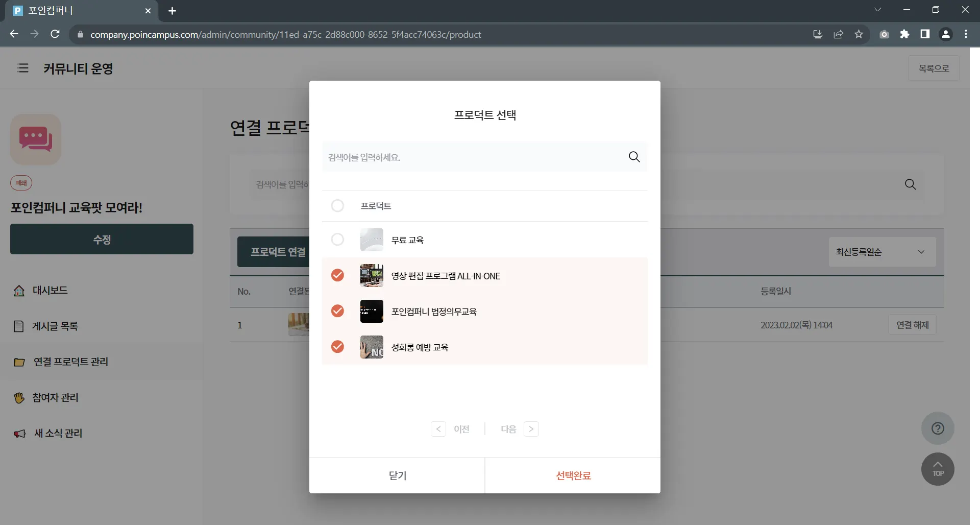Uncheck 영상 편집 프로그램 ALL-IN-ONE

point(337,275)
